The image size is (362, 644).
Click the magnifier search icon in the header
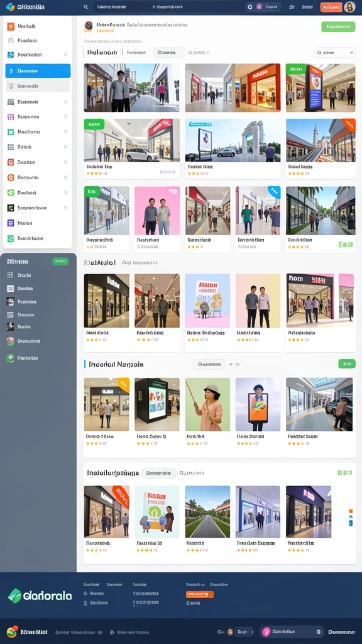click(x=85, y=7)
